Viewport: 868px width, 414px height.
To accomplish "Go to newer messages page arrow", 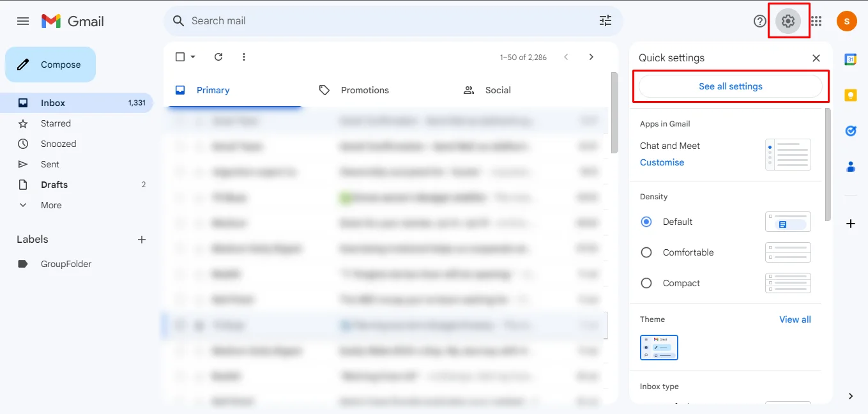I will (x=566, y=57).
